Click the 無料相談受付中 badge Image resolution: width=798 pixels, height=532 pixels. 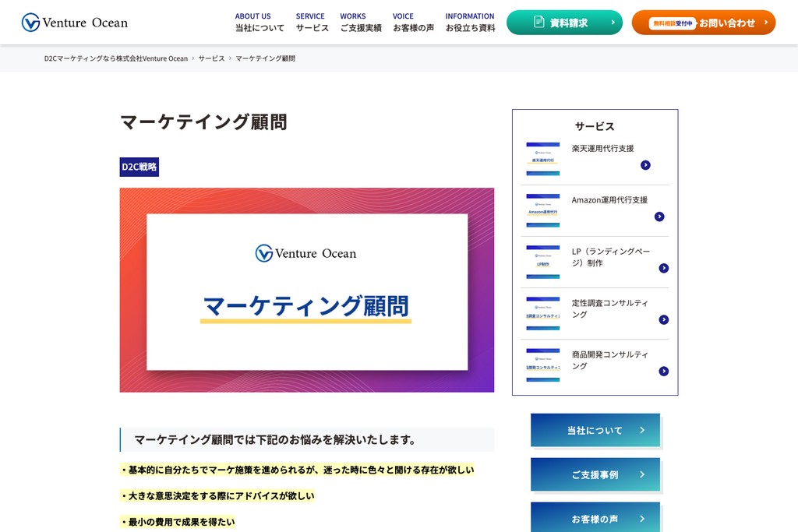673,23
